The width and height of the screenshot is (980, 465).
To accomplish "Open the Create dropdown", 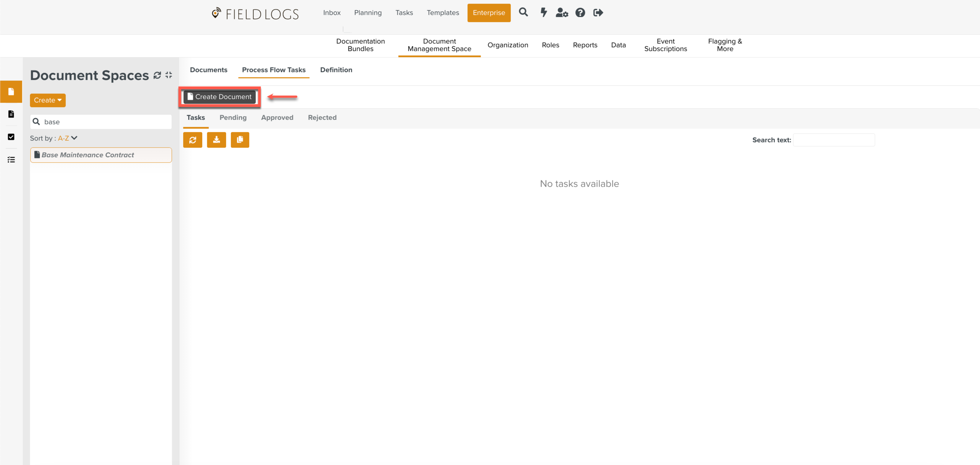I will 47,100.
